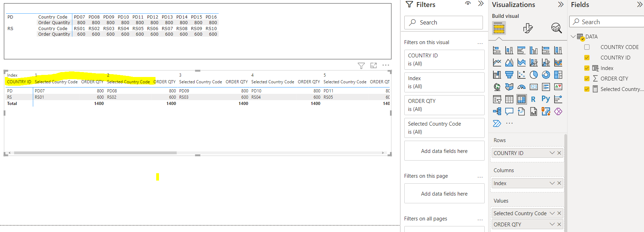
Task: Open Filters on this page ellipsis menu
Action: pyautogui.click(x=480, y=177)
